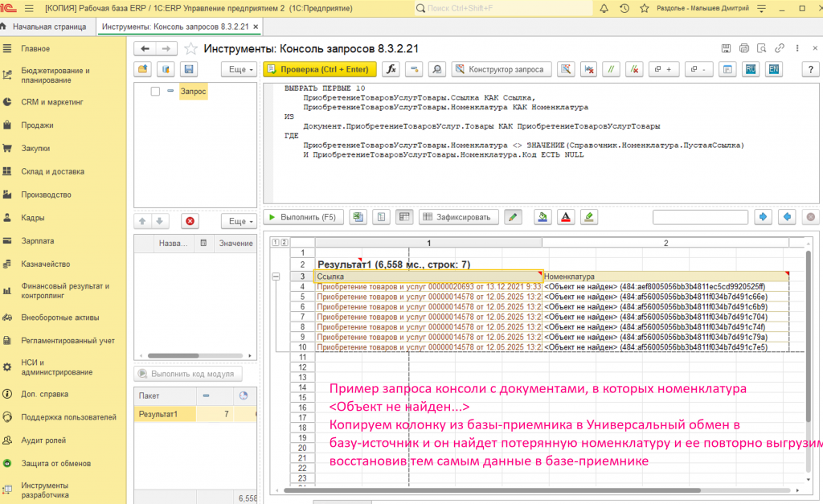Open the three-dot more actions menu
The width and height of the screenshot is (823, 504).
797,48
